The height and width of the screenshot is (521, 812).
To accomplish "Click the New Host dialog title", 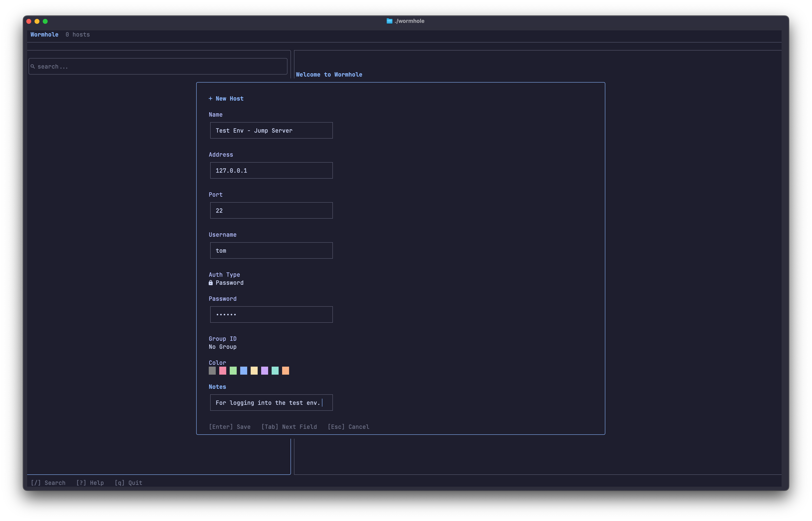I will pos(230,99).
